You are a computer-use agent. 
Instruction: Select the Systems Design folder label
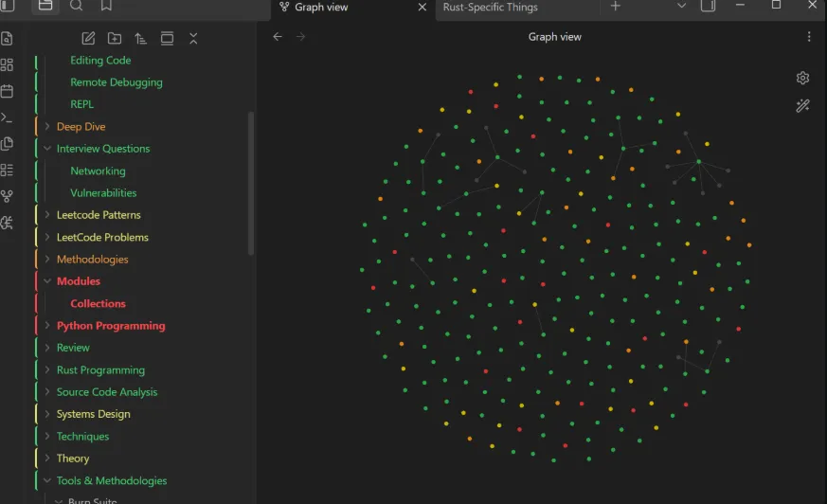pos(94,414)
